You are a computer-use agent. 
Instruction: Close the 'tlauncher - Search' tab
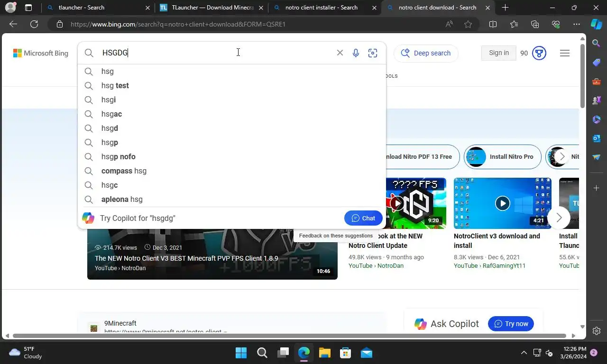point(147,8)
